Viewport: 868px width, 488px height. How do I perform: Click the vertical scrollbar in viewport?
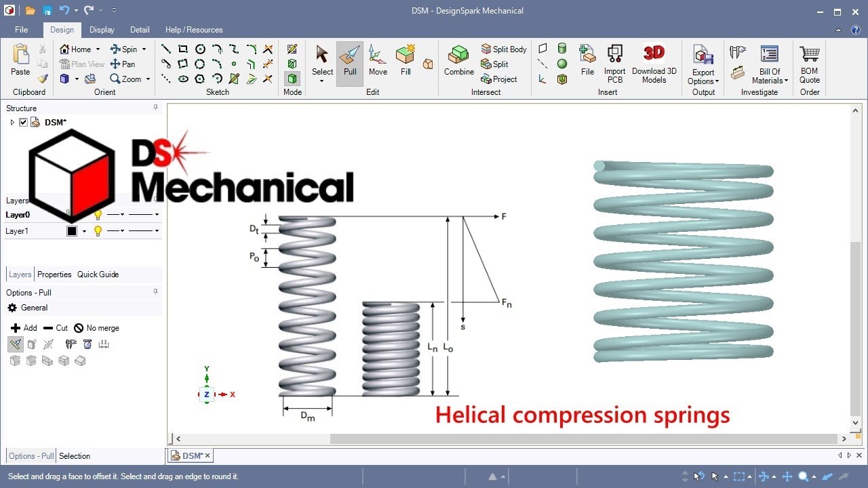click(855, 329)
